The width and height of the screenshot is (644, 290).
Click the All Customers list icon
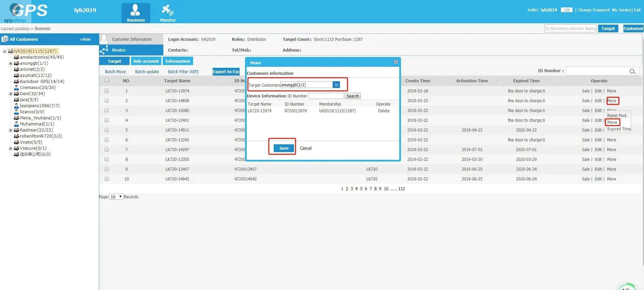point(5,39)
